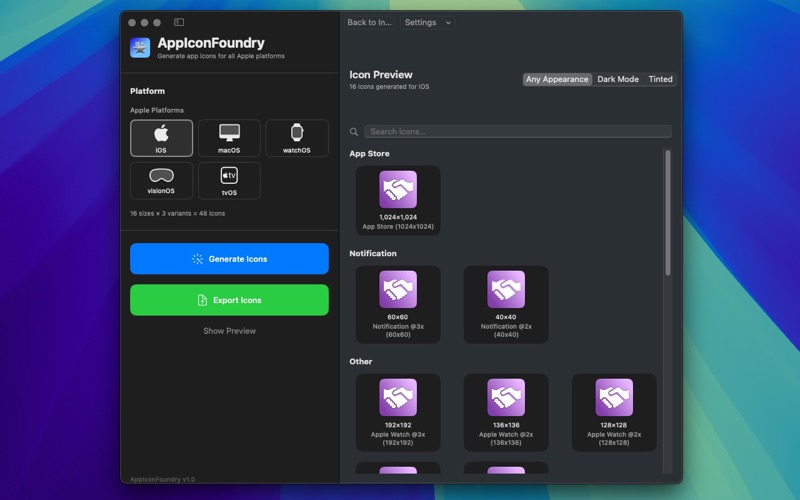This screenshot has height=500, width=800.
Task: Click Export Icons button
Action: pyautogui.click(x=229, y=300)
